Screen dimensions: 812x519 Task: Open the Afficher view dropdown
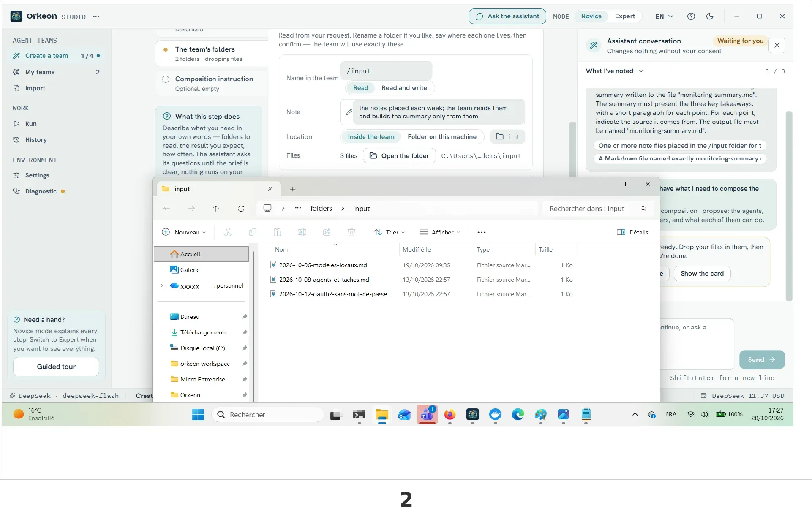(440, 232)
